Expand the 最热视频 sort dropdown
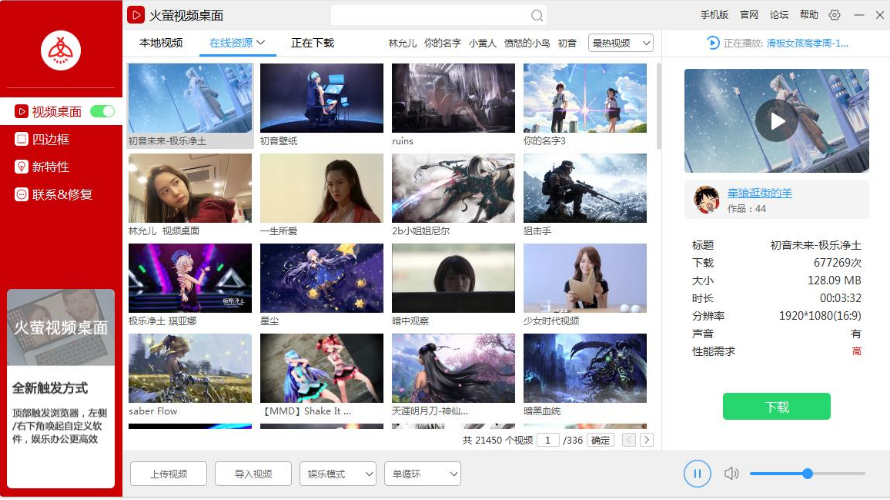The height and width of the screenshot is (500, 890). 620,43
